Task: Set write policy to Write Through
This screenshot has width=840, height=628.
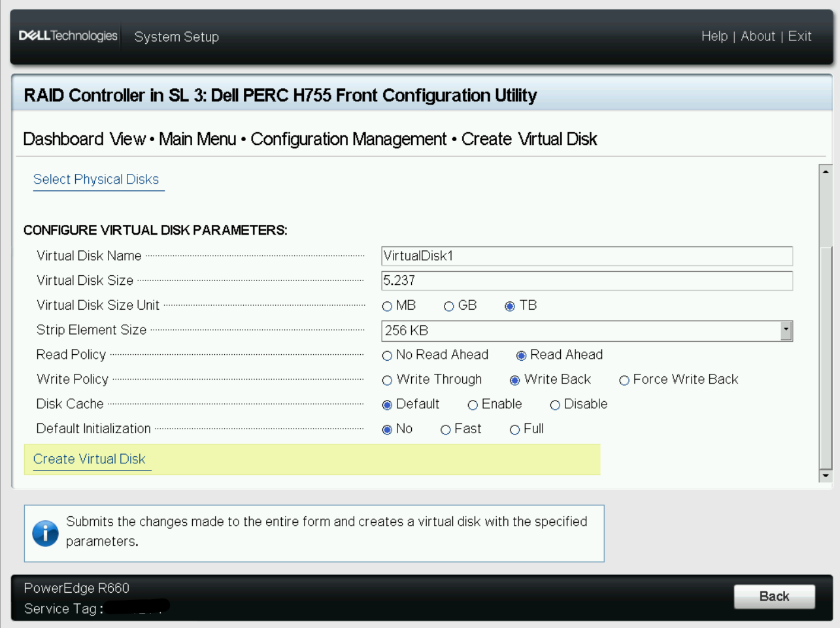Action: tap(387, 380)
